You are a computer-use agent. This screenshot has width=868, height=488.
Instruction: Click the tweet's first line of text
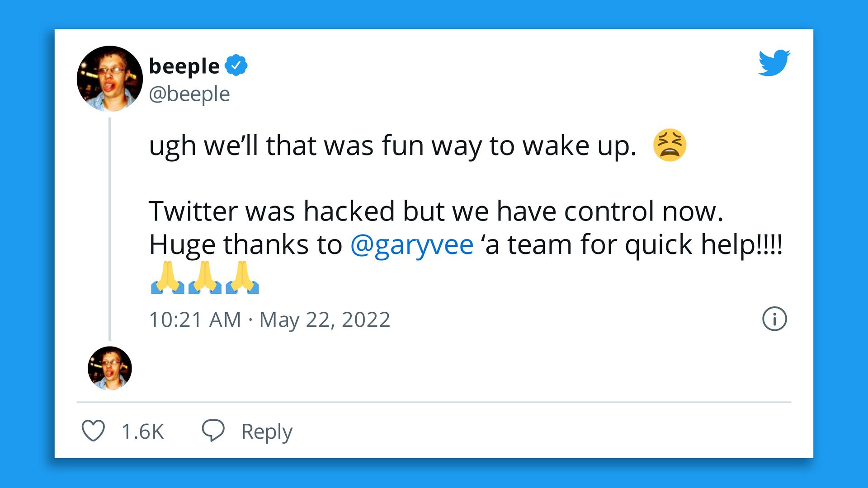click(392, 146)
